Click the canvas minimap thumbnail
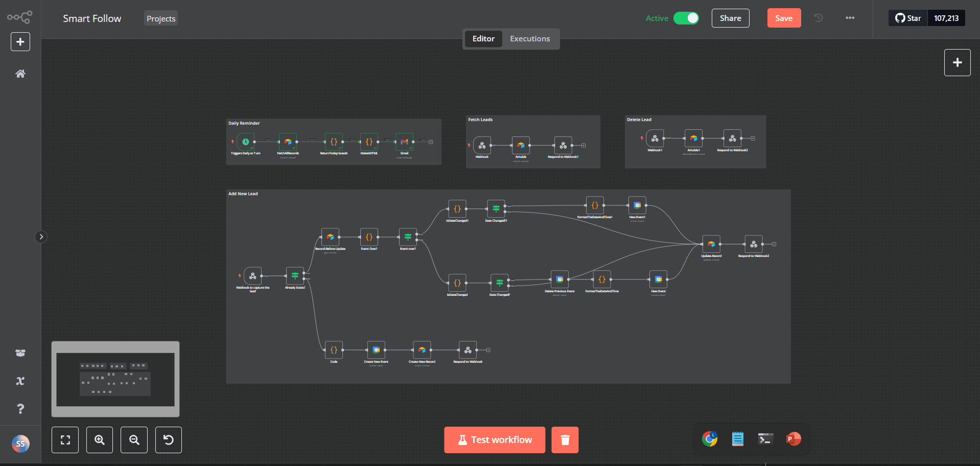 115,379
